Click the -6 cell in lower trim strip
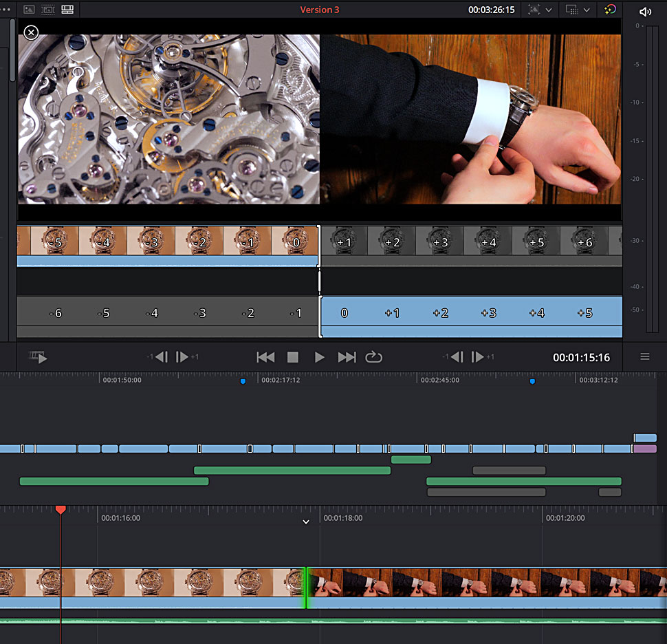Image resolution: width=667 pixels, height=644 pixels. point(55,313)
